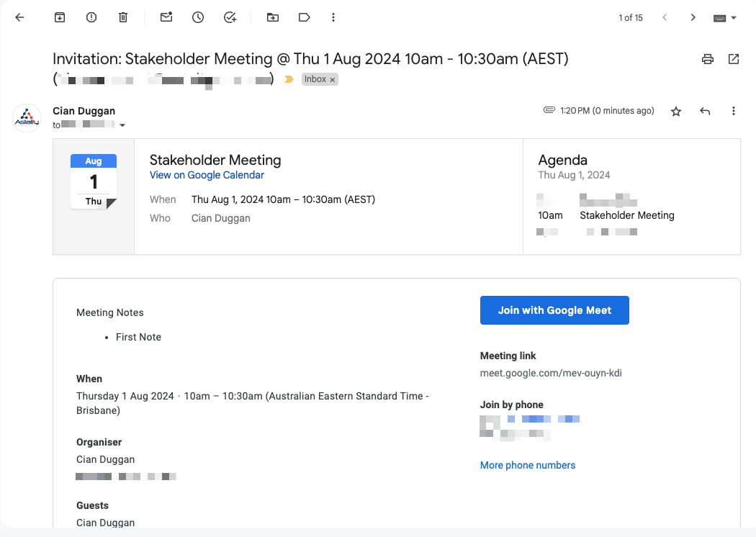756x537 pixels.
Task: Archive this email
Action: point(60,17)
